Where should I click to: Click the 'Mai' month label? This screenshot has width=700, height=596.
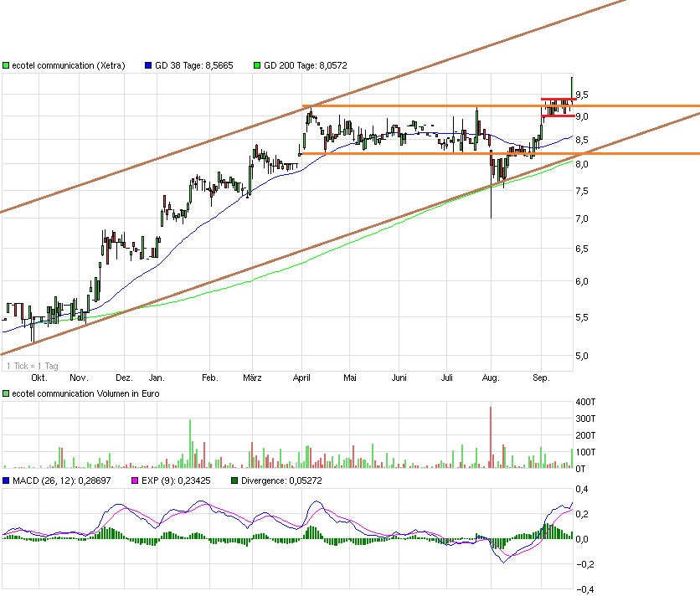(350, 378)
